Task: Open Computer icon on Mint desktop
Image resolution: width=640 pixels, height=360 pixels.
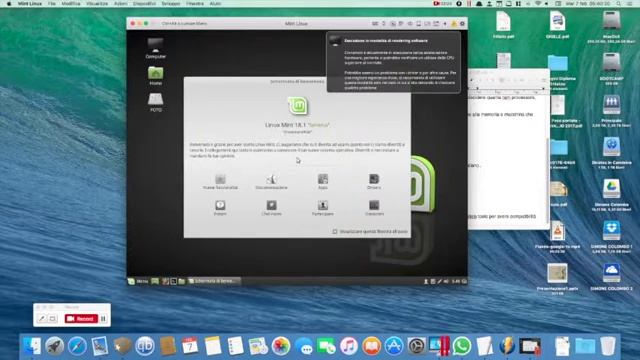Action: point(156,48)
